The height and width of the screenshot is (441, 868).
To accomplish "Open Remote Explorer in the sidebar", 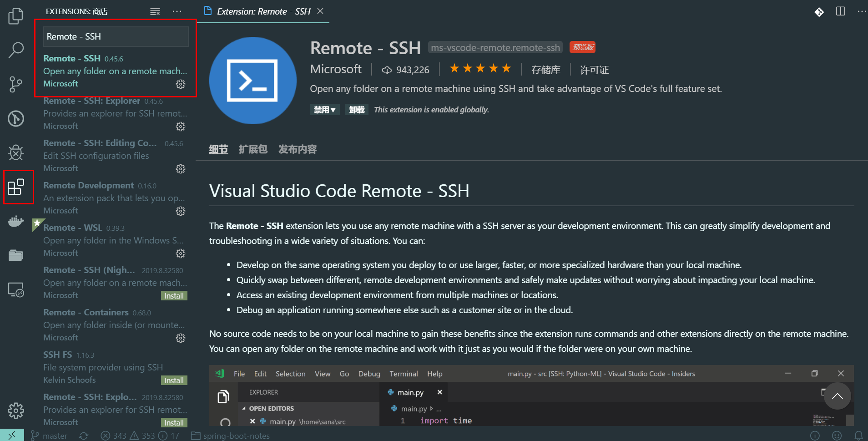I will click(16, 289).
